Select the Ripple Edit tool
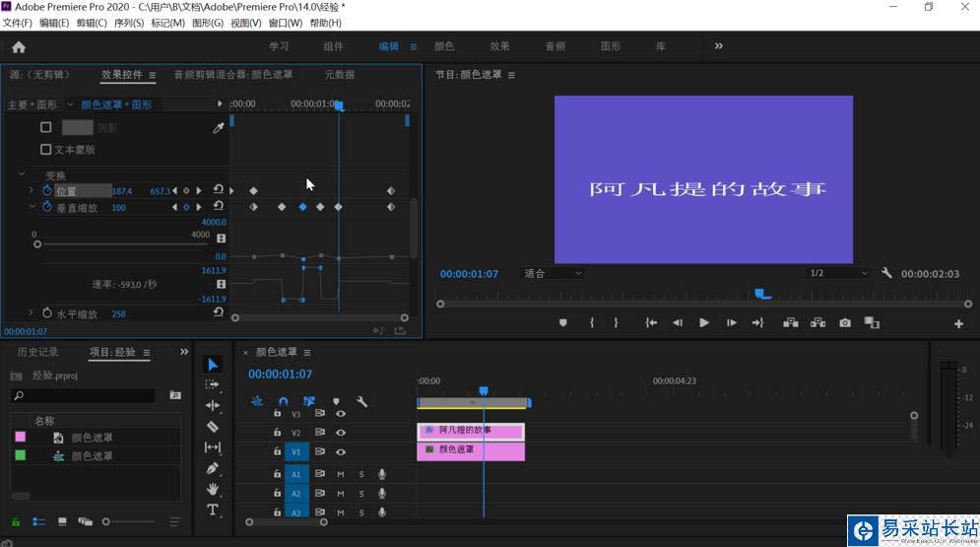980x547 pixels. pos(213,406)
